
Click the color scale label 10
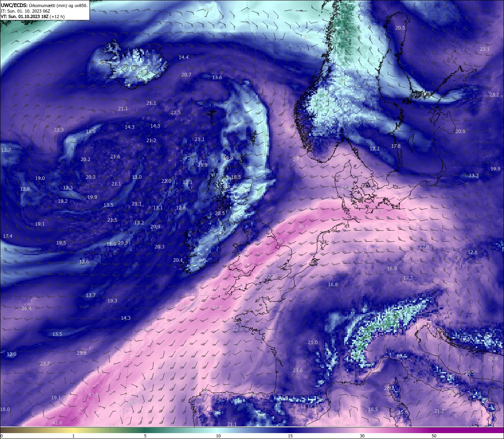coord(218,436)
